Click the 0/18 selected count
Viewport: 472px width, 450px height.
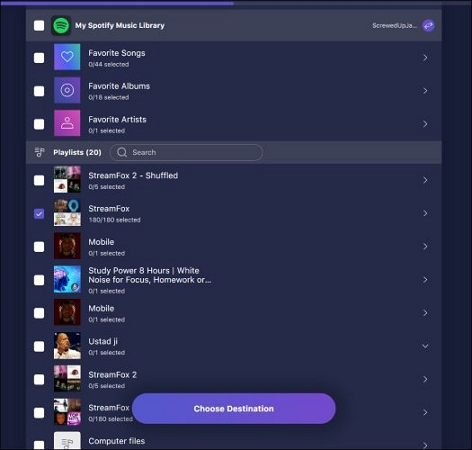click(x=109, y=97)
